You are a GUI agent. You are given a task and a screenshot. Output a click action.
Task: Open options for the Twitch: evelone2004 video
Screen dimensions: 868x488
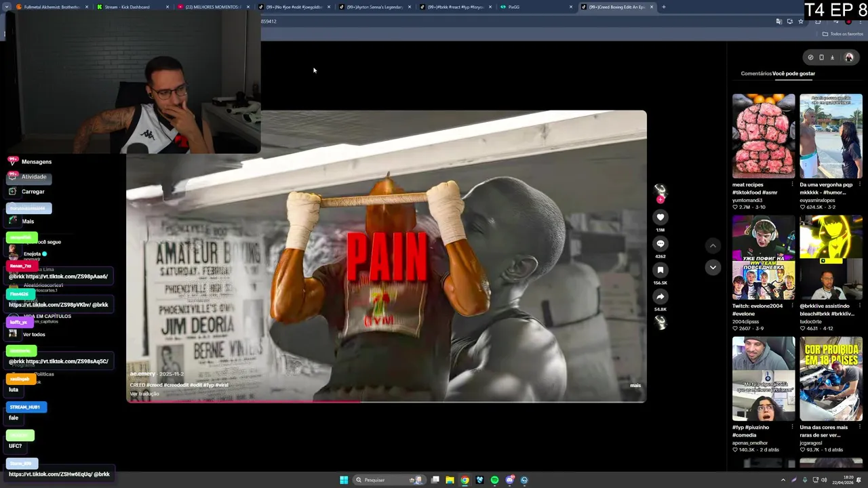792,306
